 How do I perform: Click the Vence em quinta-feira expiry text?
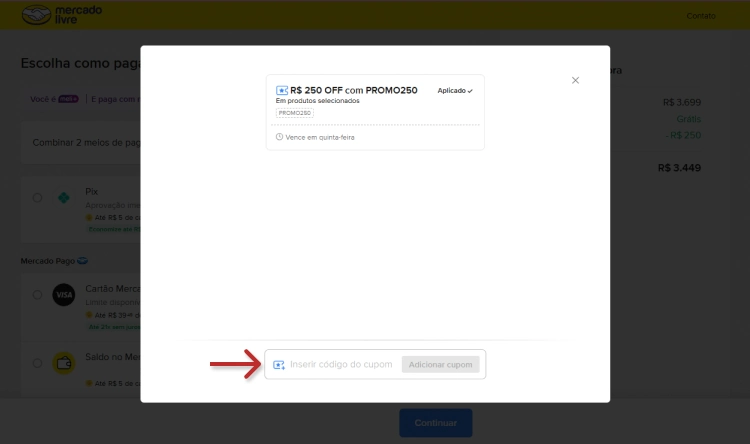click(x=320, y=137)
